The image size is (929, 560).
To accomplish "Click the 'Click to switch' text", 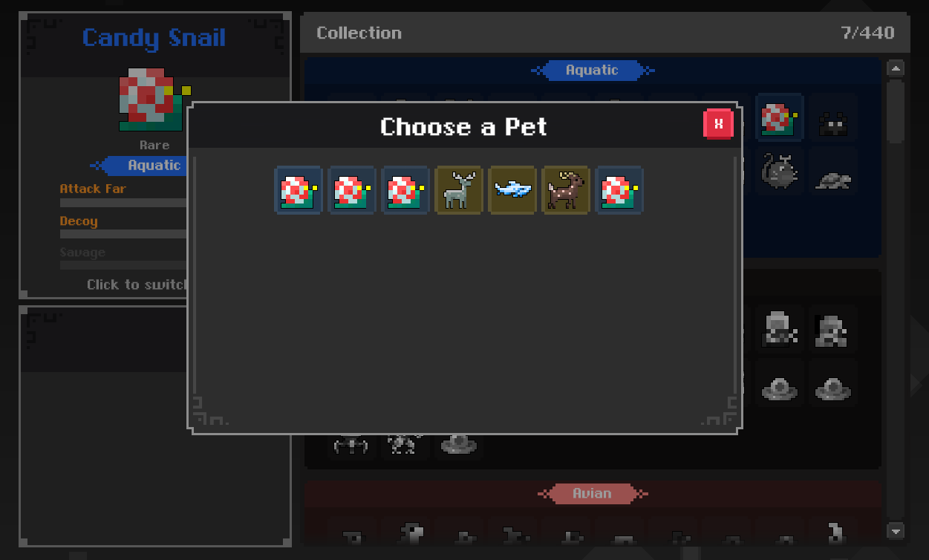I will click(137, 284).
